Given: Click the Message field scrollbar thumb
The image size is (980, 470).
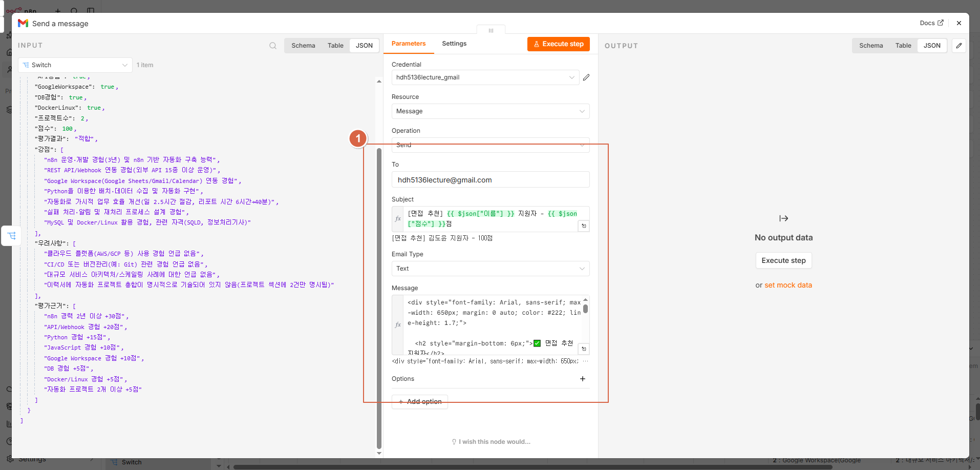Looking at the screenshot, I should [585, 309].
